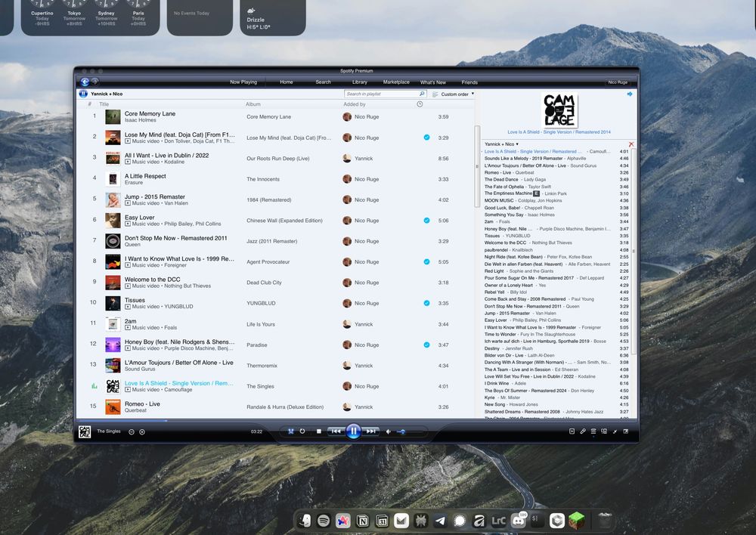Open Now Playing view icon in bottom bar
The height and width of the screenshot is (535, 756).
(x=572, y=431)
